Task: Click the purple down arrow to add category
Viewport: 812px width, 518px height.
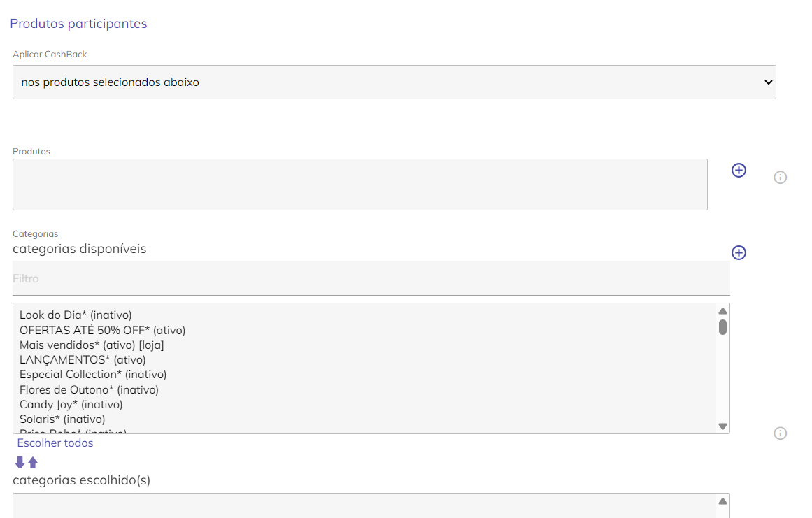Action: point(20,462)
